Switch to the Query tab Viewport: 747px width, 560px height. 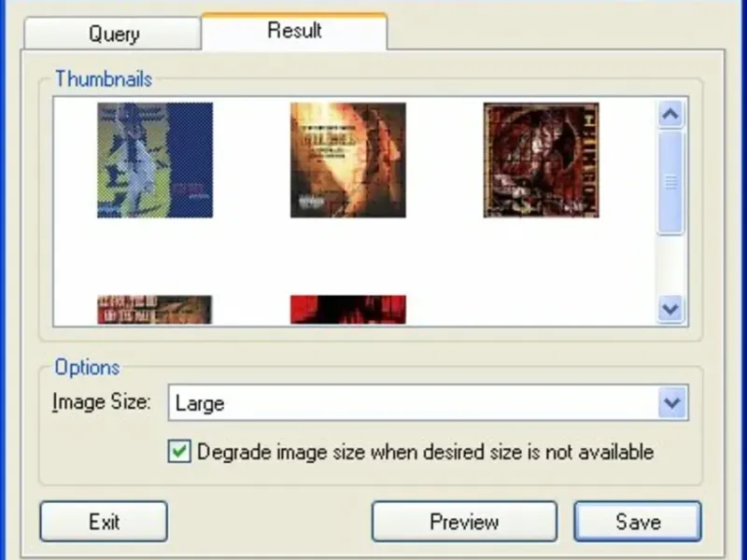tap(112, 34)
